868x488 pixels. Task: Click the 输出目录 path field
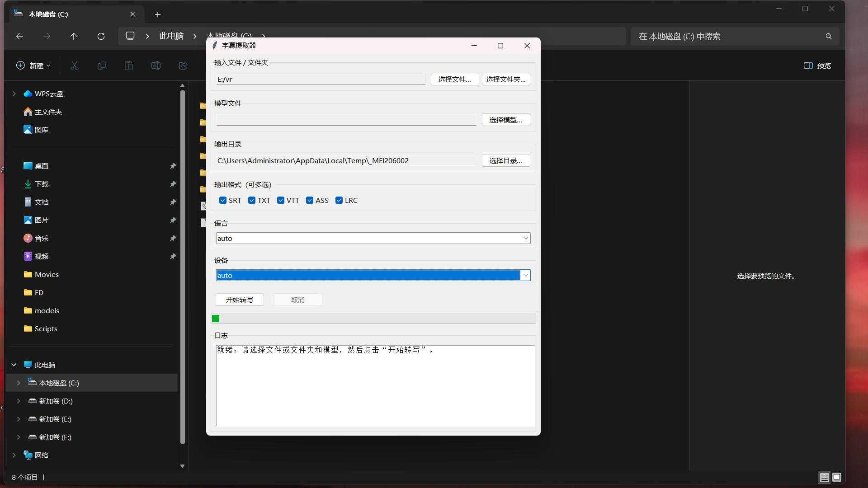[x=346, y=160]
